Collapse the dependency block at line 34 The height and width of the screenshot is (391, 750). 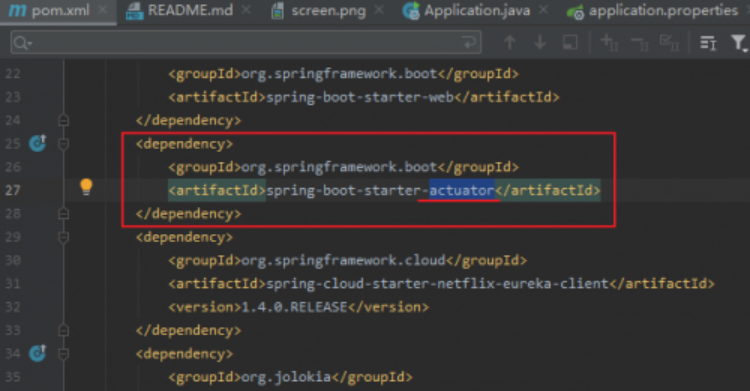[64, 354]
